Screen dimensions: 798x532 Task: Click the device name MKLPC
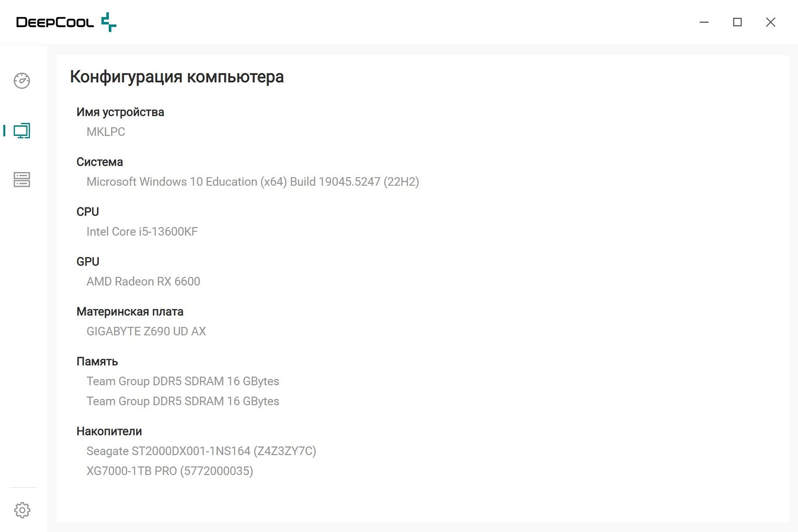tap(106, 132)
